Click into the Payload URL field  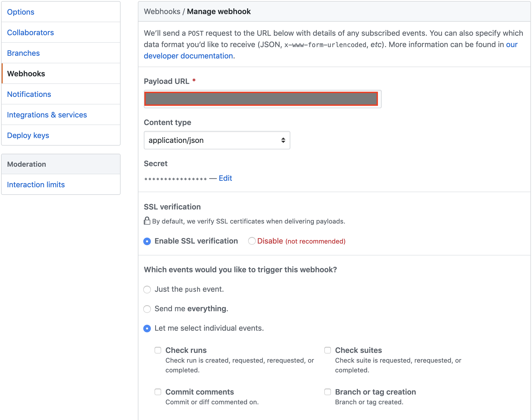coord(261,99)
